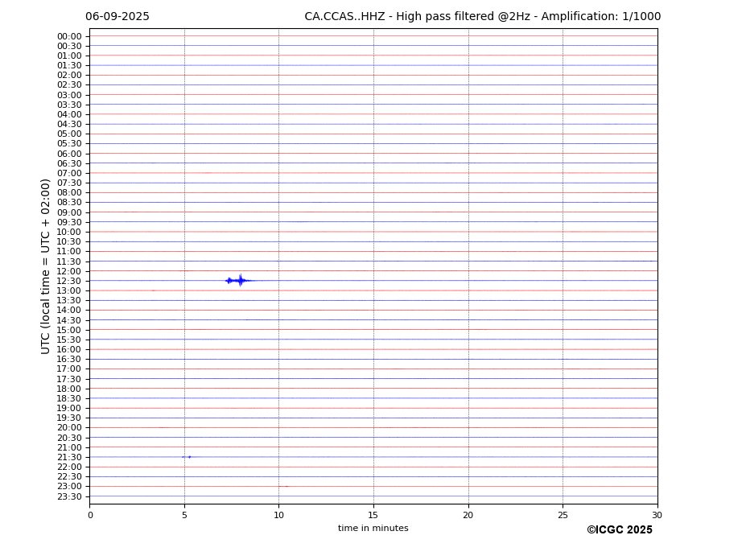Image resolution: width=746 pixels, height=560 pixels.
Task: Select the 14:30 time row label
Action: 69,320
